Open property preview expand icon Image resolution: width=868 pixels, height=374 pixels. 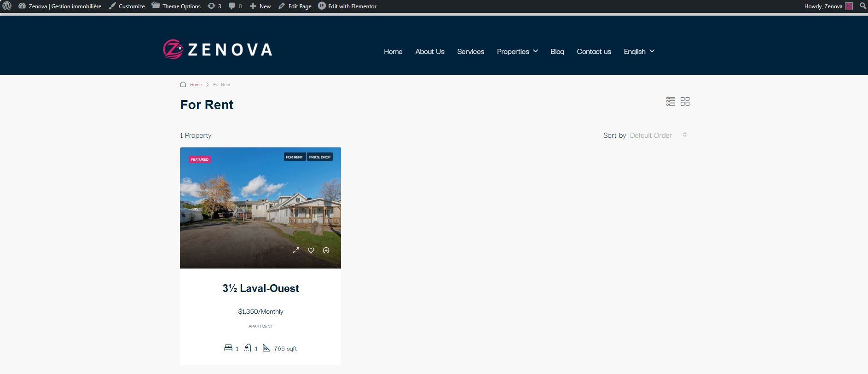[x=296, y=251]
